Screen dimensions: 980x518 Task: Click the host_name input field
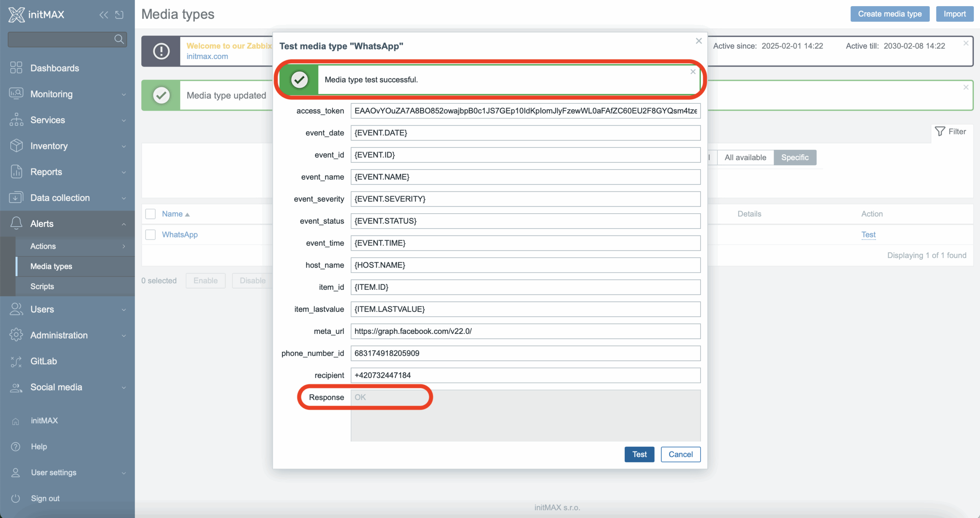(526, 265)
